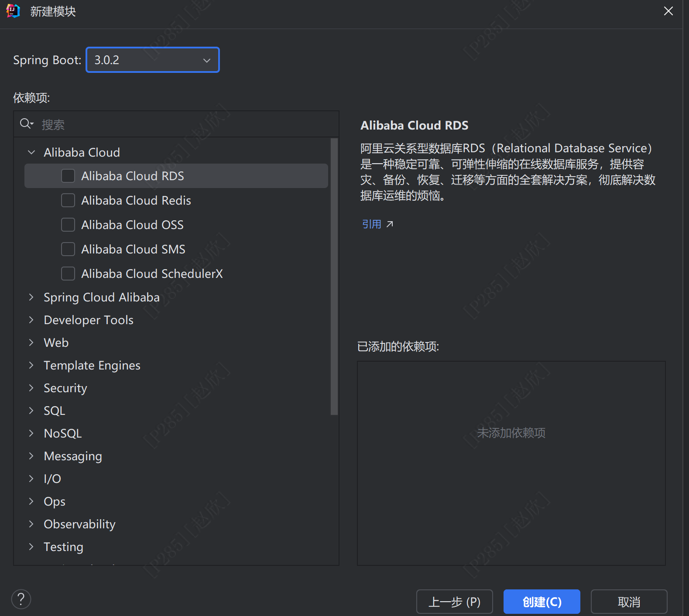Viewport: 689px width, 616px height.
Task: Click the dependency list vertical scrollbar
Action: tap(334, 277)
